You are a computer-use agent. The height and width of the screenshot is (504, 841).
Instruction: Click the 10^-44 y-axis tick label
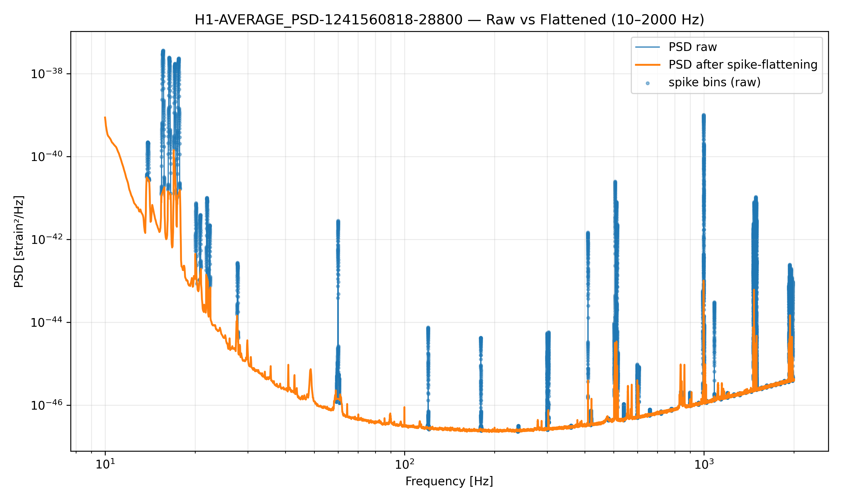(x=47, y=322)
